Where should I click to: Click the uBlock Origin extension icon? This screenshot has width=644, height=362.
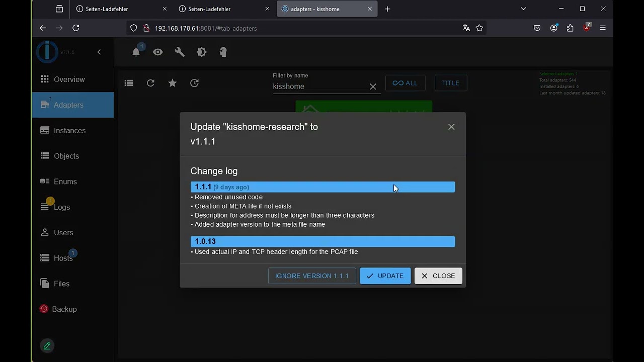(587, 28)
